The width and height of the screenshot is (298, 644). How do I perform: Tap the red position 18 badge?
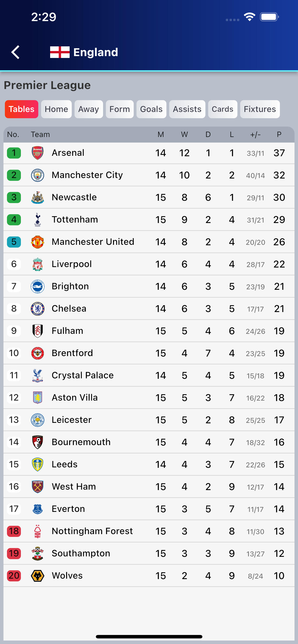click(x=14, y=531)
